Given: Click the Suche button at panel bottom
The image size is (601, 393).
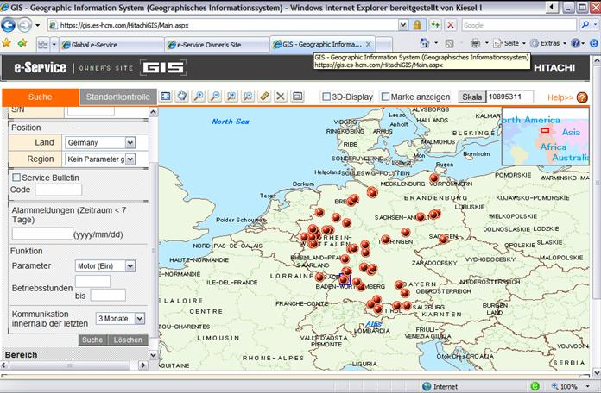Looking at the screenshot, I should click(x=93, y=340).
